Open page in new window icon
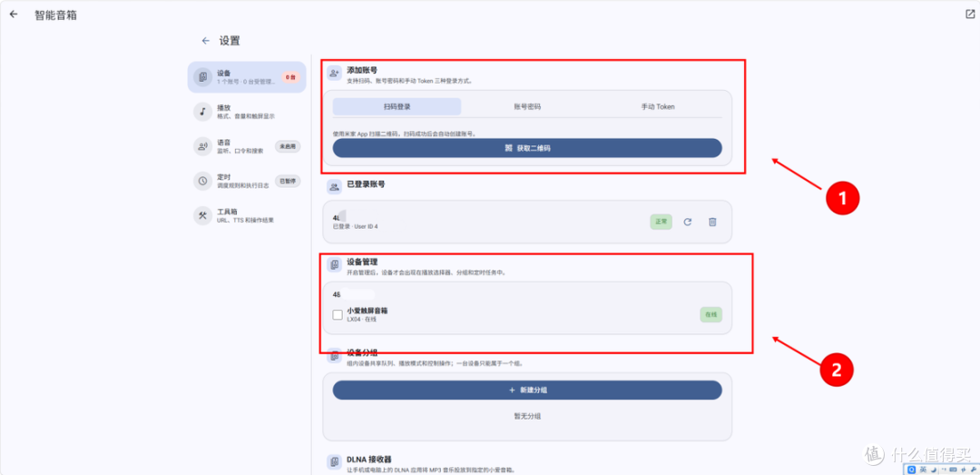Viewport: 980px width, 475px height. (970, 15)
